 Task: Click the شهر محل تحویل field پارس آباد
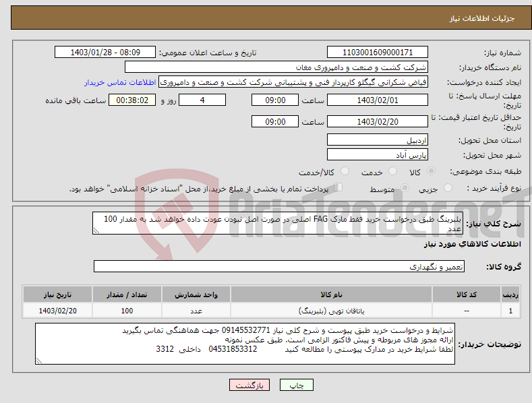378,155
